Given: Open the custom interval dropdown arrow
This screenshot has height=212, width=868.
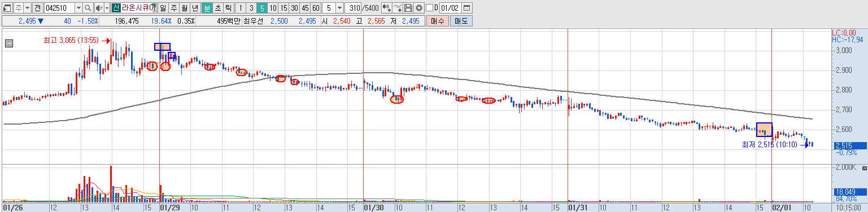Looking at the screenshot, I should pos(339,8).
